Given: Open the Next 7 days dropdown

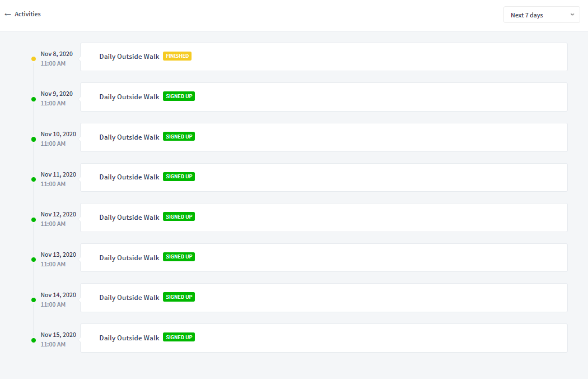Looking at the screenshot, I should tap(542, 15).
